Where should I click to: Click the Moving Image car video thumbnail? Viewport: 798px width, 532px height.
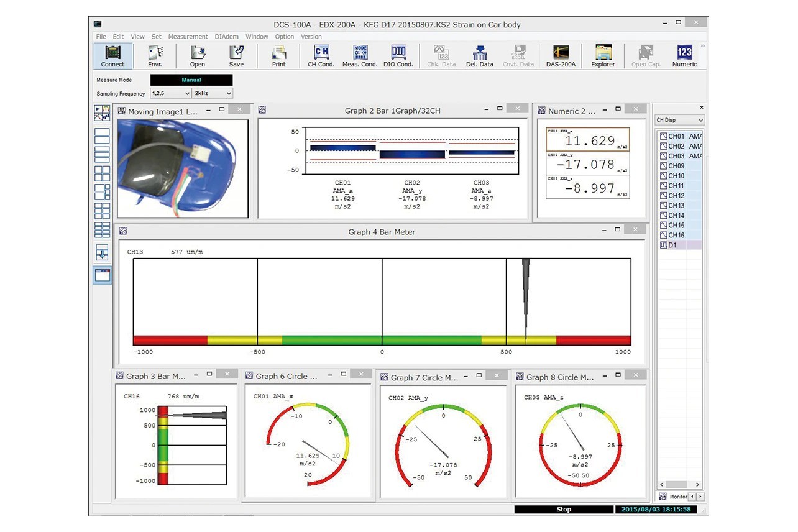pos(183,168)
